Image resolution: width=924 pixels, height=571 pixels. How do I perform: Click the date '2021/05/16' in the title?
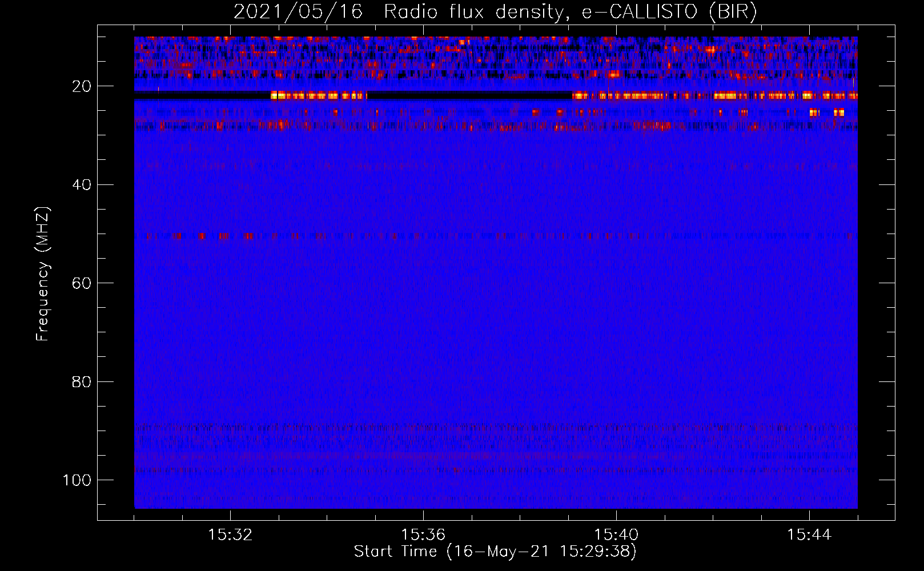click(298, 12)
